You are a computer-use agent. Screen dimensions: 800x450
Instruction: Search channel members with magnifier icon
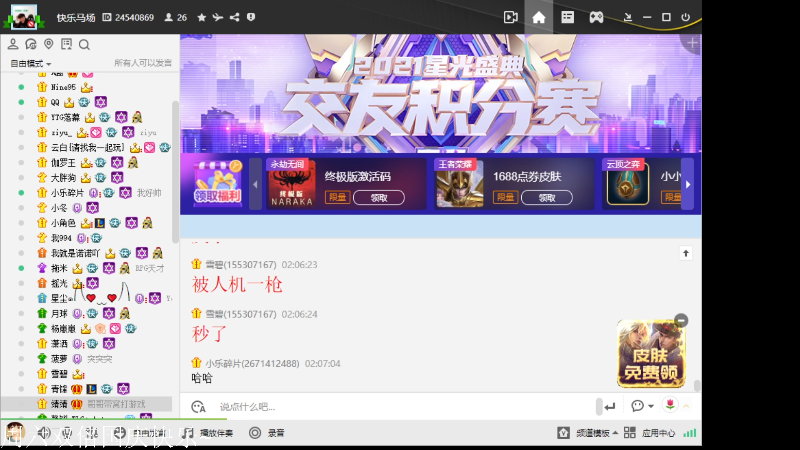point(84,45)
